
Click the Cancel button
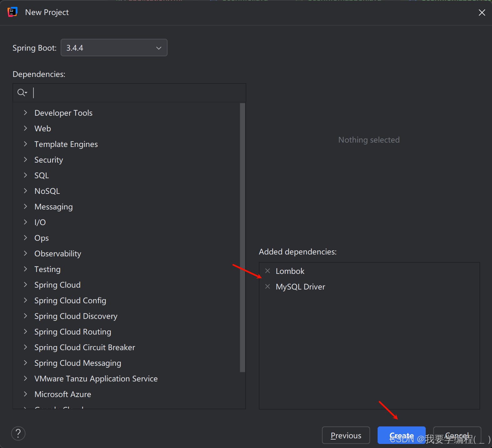tap(457, 435)
